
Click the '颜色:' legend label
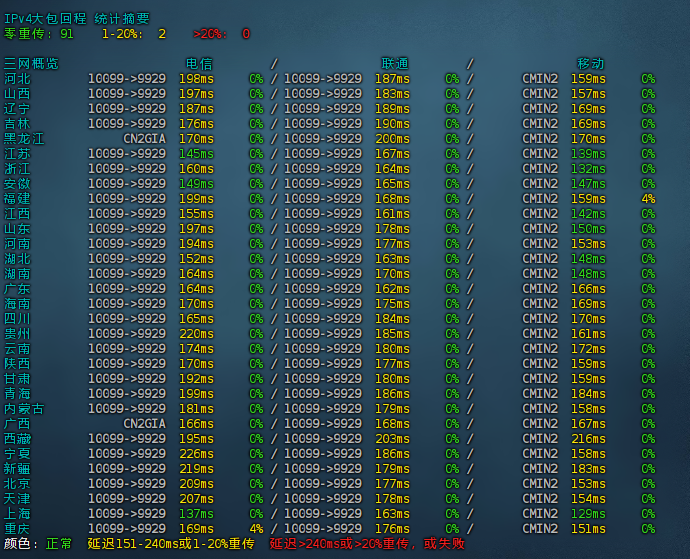(x=21, y=544)
